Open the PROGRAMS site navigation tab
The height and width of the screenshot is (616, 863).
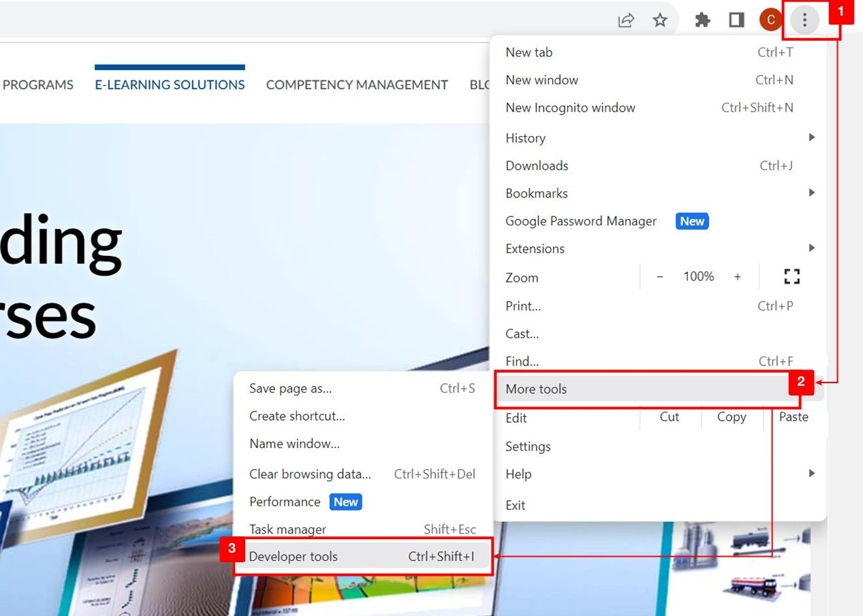[37, 85]
